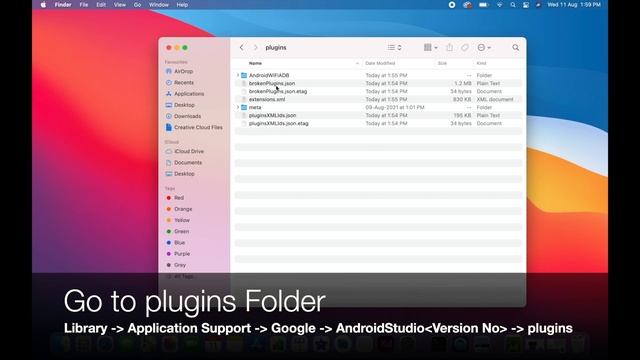The image size is (640, 360).
Task: Sort by Date Modified column header
Action: 380,63
